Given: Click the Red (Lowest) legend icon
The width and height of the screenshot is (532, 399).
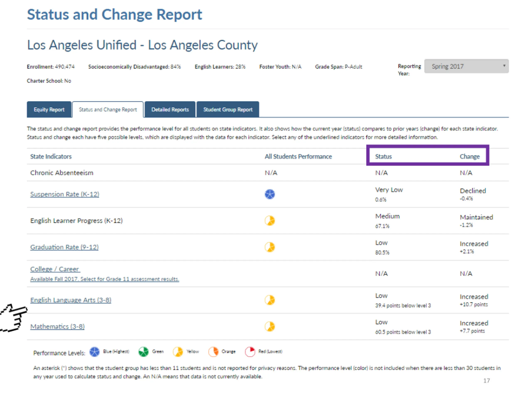Looking at the screenshot, I should click(250, 352).
